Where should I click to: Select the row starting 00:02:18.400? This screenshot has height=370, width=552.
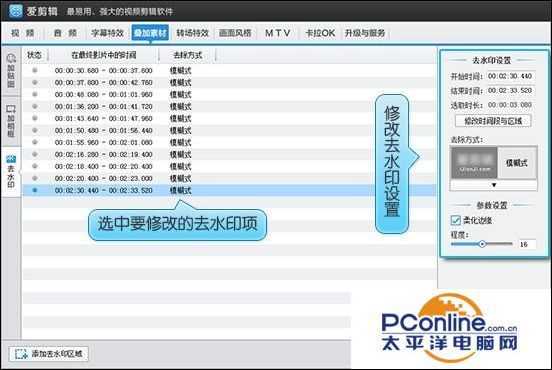(x=229, y=166)
